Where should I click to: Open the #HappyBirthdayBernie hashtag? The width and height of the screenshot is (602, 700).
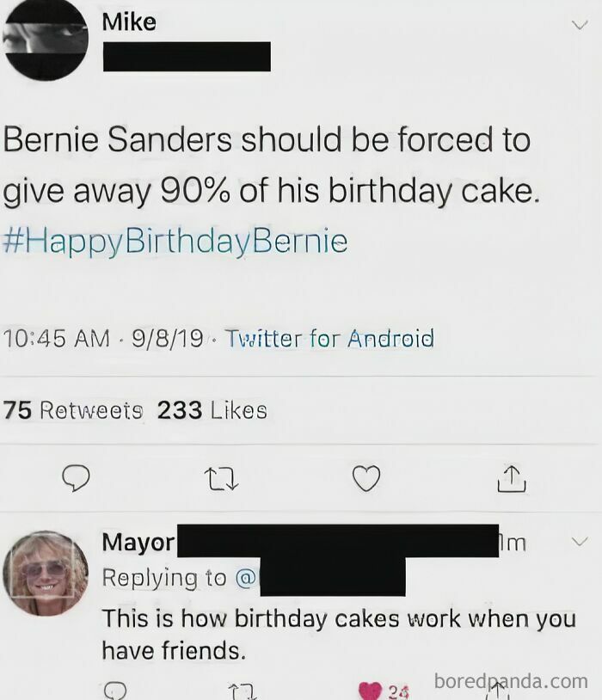click(175, 242)
